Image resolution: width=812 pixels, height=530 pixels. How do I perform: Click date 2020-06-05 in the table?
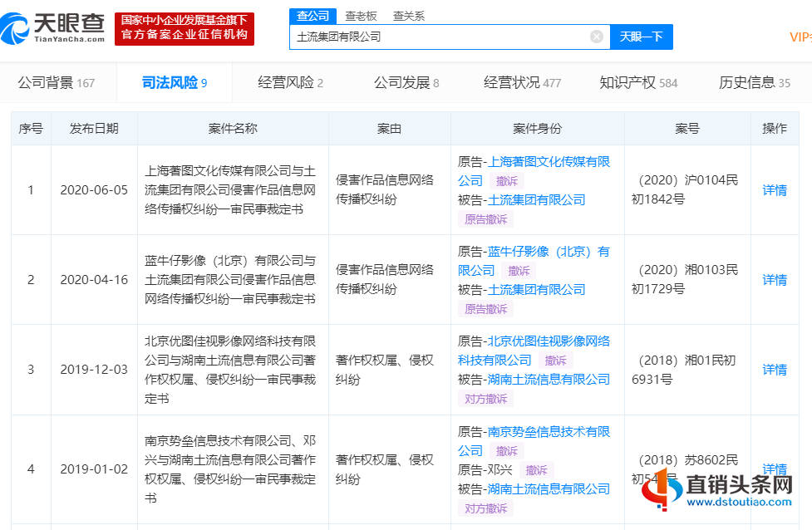pyautogui.click(x=94, y=190)
